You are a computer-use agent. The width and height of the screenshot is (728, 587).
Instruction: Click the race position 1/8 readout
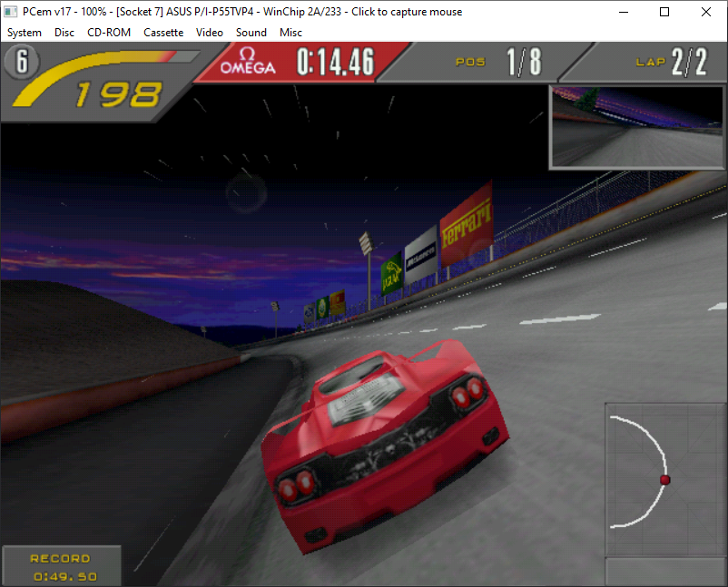524,62
